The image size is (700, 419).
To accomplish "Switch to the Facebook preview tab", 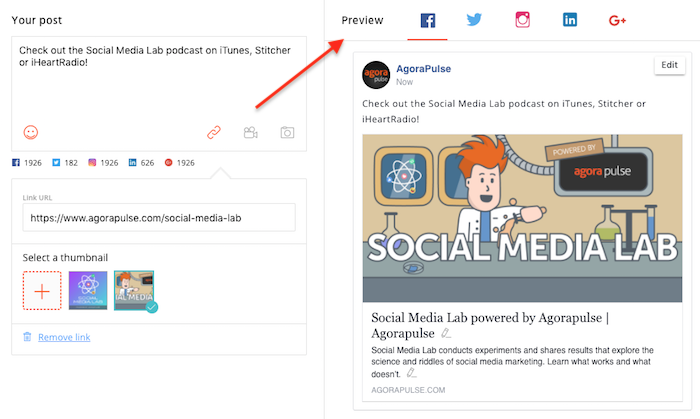I will pyautogui.click(x=428, y=21).
